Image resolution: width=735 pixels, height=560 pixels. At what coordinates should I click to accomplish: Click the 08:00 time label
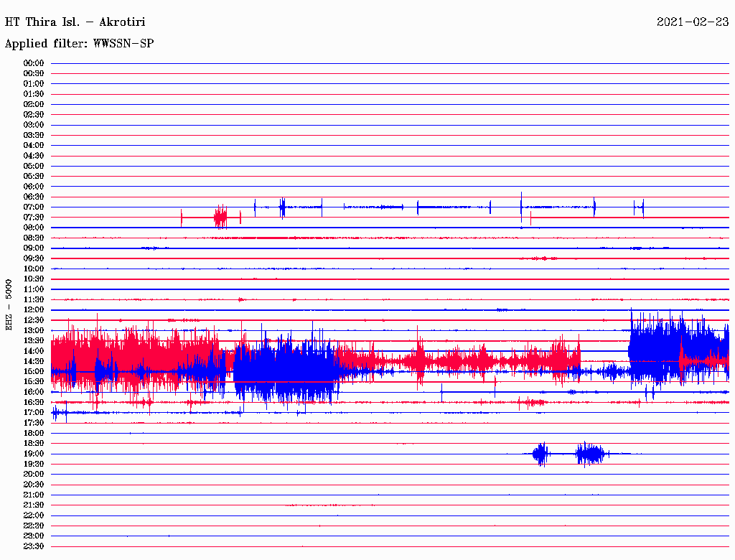pyautogui.click(x=34, y=228)
